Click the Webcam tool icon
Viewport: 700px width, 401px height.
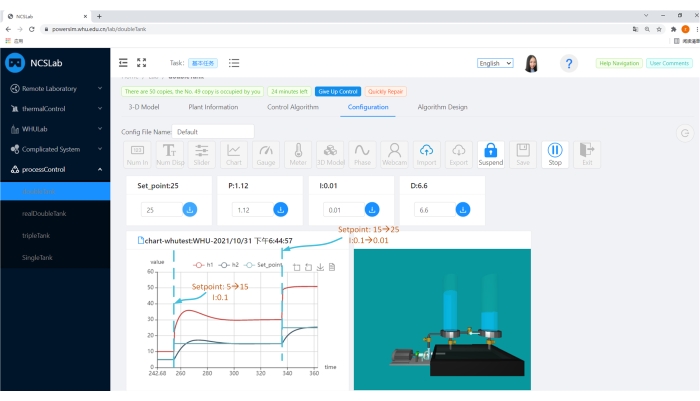point(395,153)
